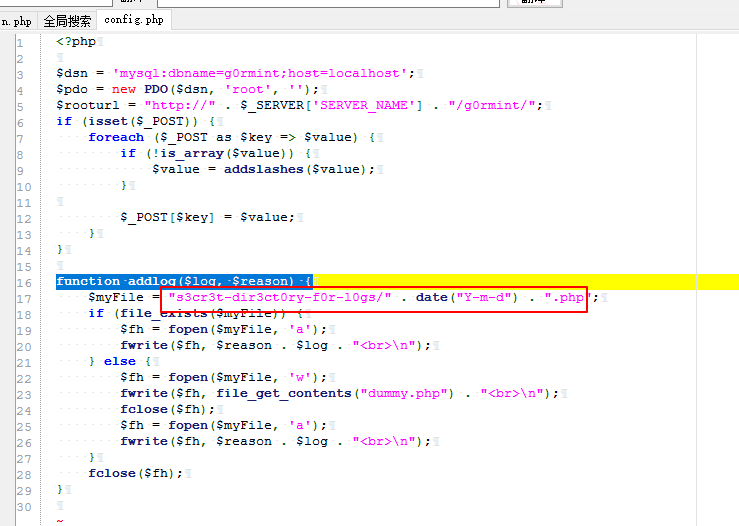
Task: Open the 全局搜索 tab
Action: [x=67, y=21]
